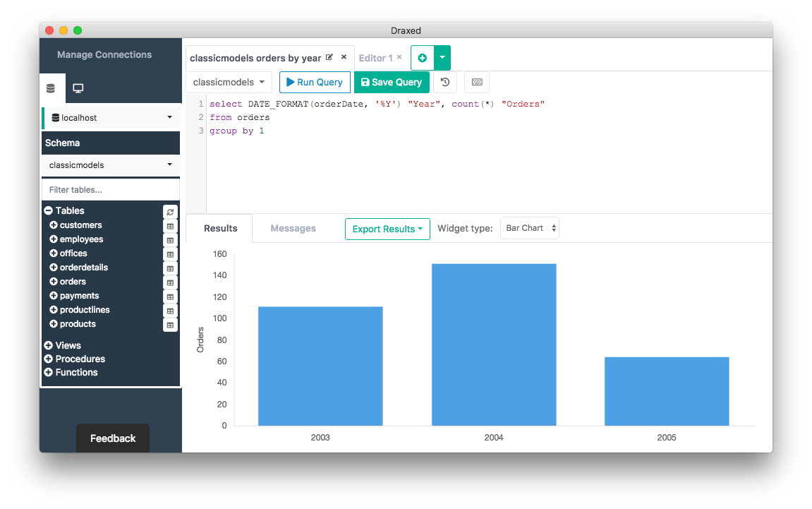Image resolution: width=812 pixels, height=509 pixels.
Task: Refresh the Tables list
Action: [171, 212]
